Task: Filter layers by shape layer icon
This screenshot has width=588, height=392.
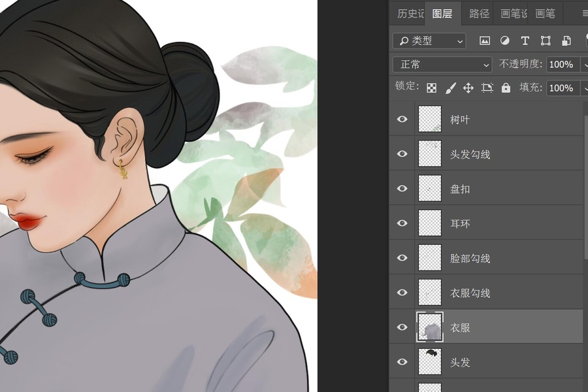Action: 546,41
